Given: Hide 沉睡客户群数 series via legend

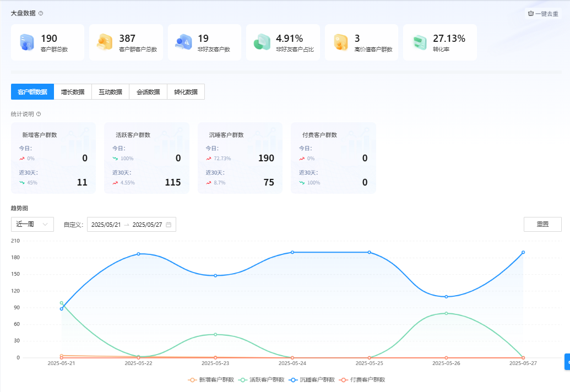Looking at the screenshot, I should click(311, 380).
